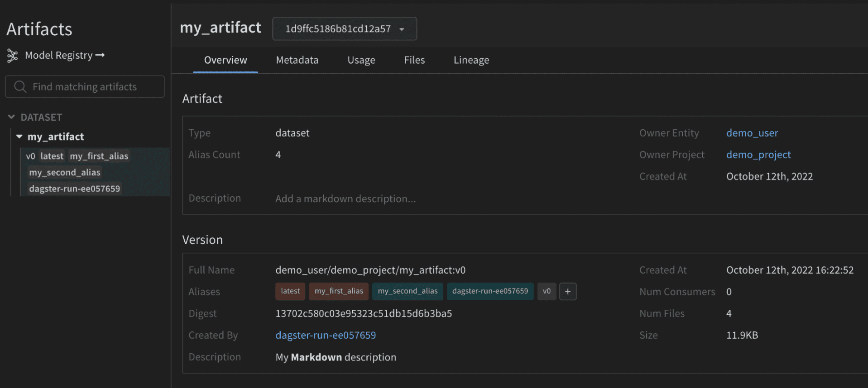This screenshot has width=868, height=388.
Task: Open the Lineage tab
Action: pyautogui.click(x=471, y=60)
